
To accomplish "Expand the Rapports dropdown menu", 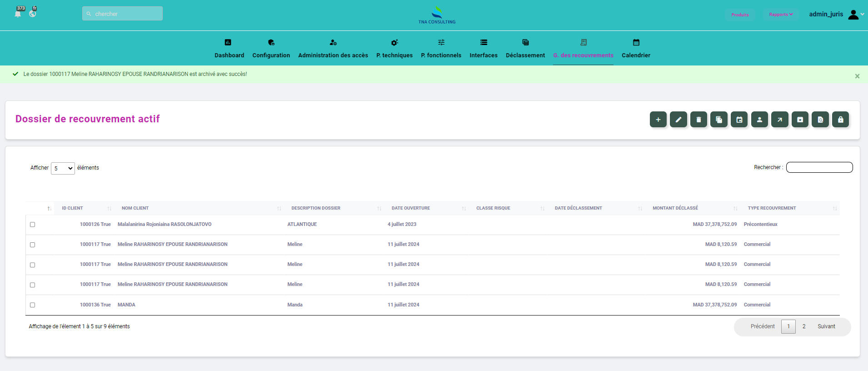I will pos(781,15).
